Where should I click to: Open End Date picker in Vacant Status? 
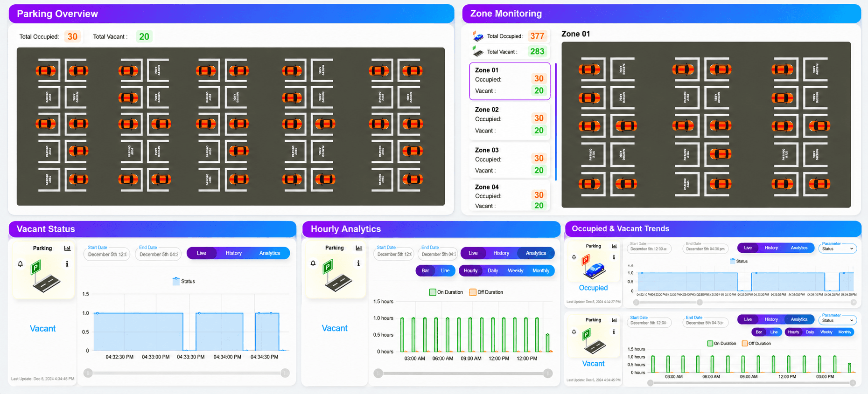159,254
